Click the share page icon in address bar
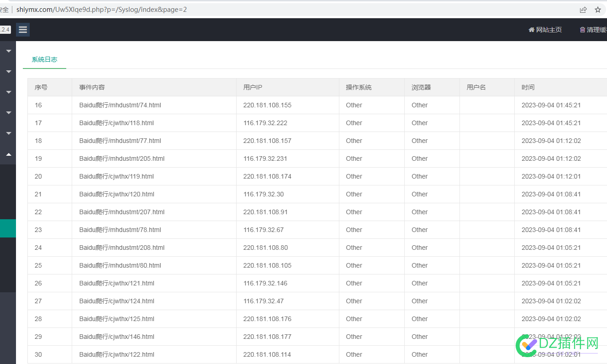Image resolution: width=607 pixels, height=364 pixels. (583, 10)
